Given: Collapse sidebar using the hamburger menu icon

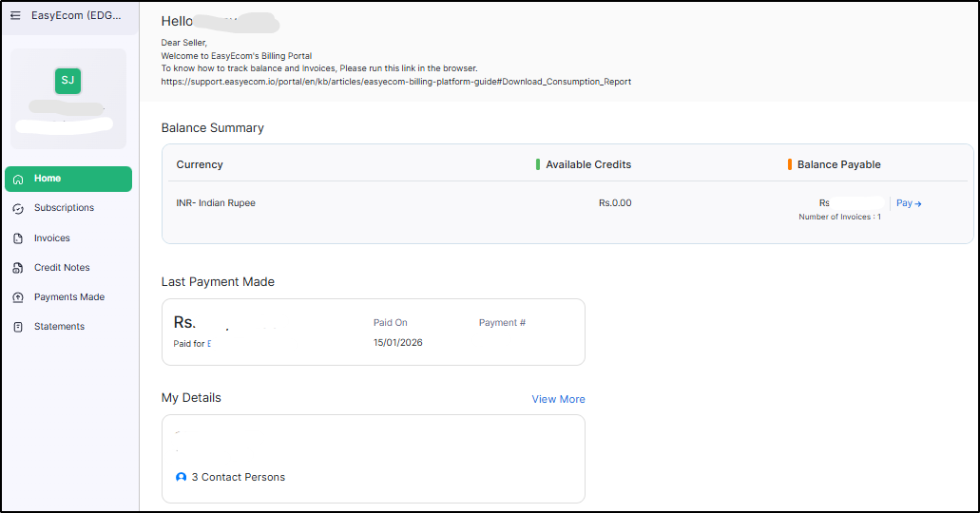Looking at the screenshot, I should 15,16.
